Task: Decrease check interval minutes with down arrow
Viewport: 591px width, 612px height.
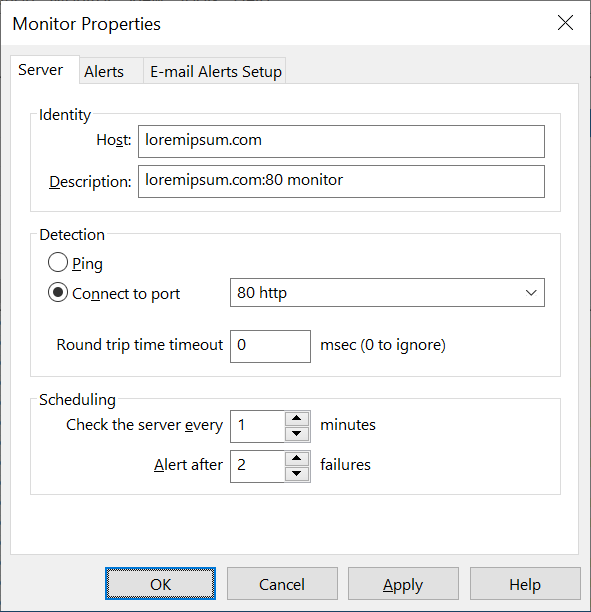Action: (297, 434)
